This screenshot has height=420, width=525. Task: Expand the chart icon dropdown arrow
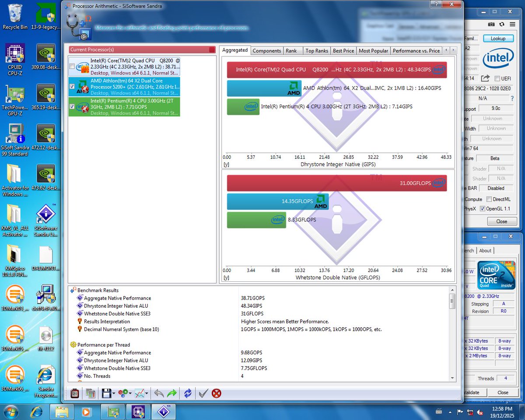pyautogui.click(x=147, y=394)
